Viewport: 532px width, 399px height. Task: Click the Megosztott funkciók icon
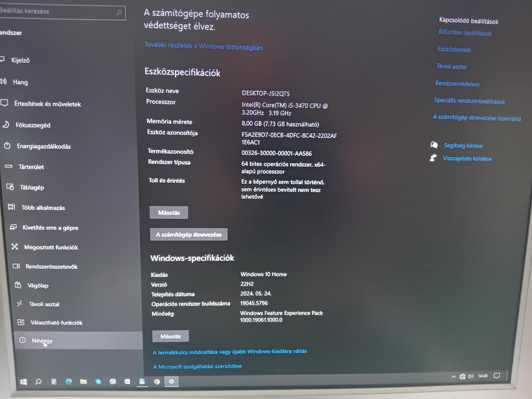(x=15, y=247)
